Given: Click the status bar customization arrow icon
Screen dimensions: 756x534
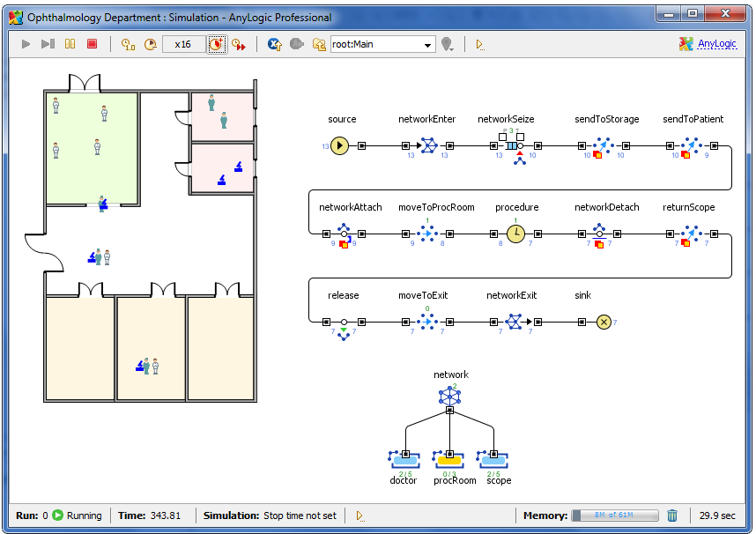Looking at the screenshot, I should point(360,515).
